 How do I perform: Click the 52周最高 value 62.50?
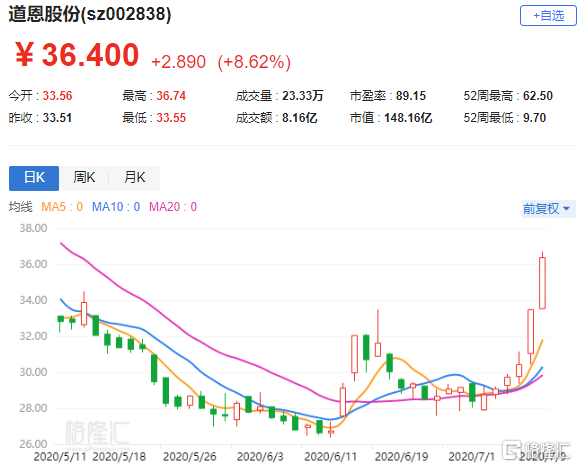click(x=538, y=96)
